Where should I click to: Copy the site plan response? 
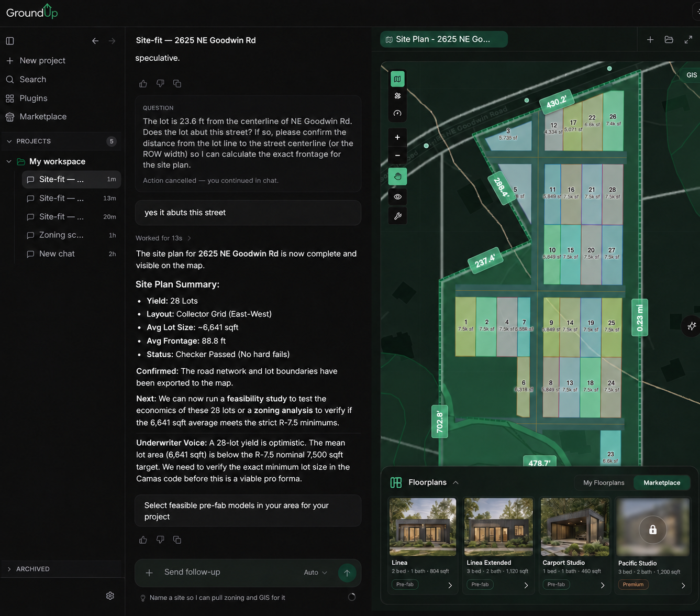177,540
